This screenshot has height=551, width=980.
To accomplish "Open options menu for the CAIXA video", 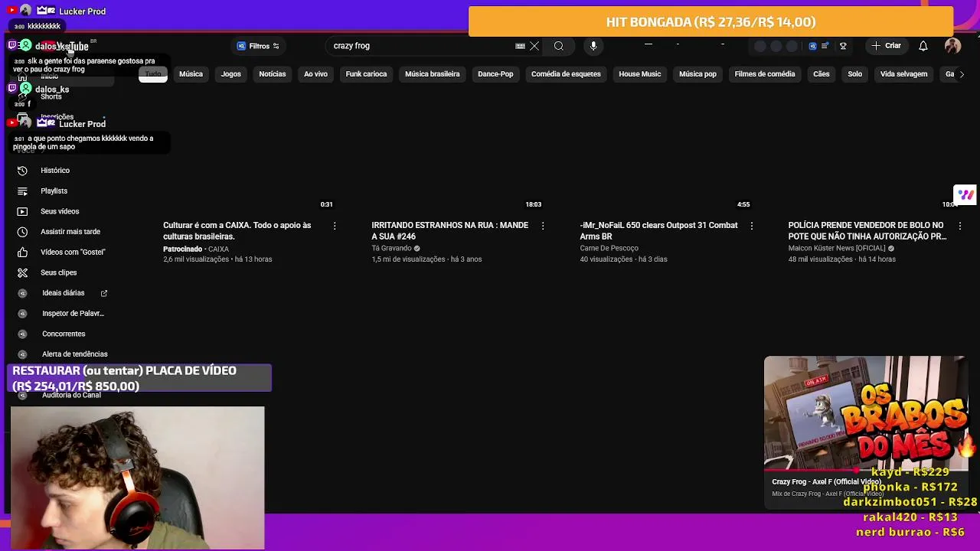I will point(335,226).
